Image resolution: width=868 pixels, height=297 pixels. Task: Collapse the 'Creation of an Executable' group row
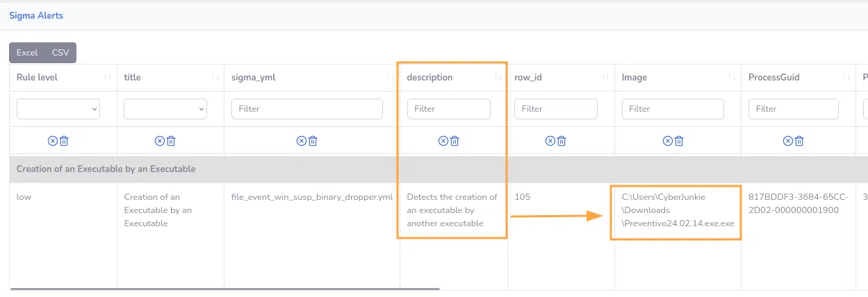coord(106,169)
